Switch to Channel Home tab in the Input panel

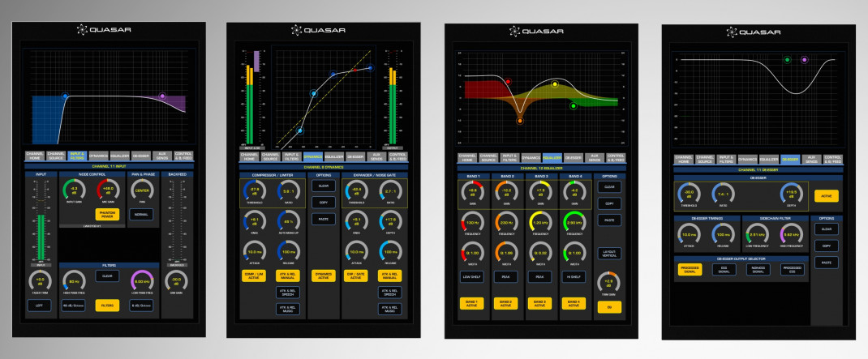pyautogui.click(x=35, y=155)
